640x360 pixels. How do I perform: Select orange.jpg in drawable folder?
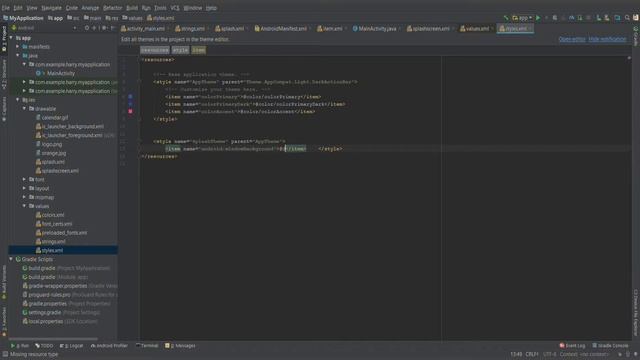pos(53,153)
